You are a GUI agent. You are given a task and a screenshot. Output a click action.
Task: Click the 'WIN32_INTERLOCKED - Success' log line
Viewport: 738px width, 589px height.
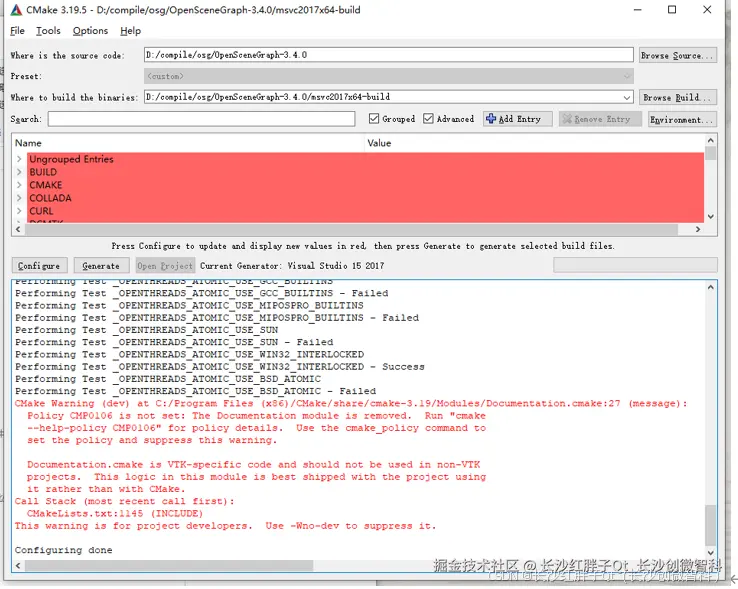pos(220,367)
